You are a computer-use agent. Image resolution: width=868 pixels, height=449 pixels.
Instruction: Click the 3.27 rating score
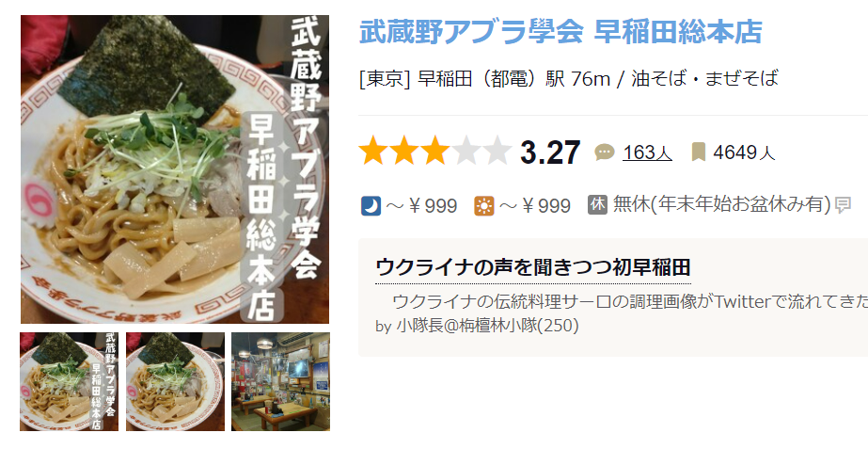pos(550,152)
